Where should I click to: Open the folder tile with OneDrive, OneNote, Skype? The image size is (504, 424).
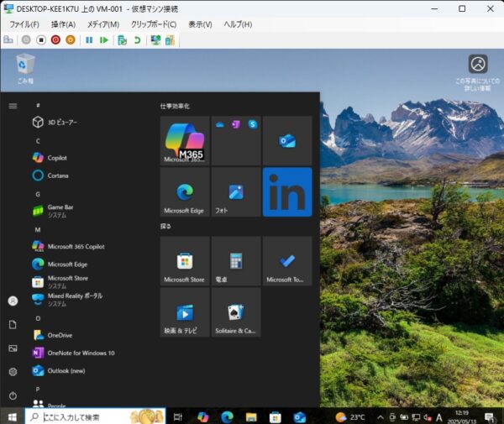point(236,141)
